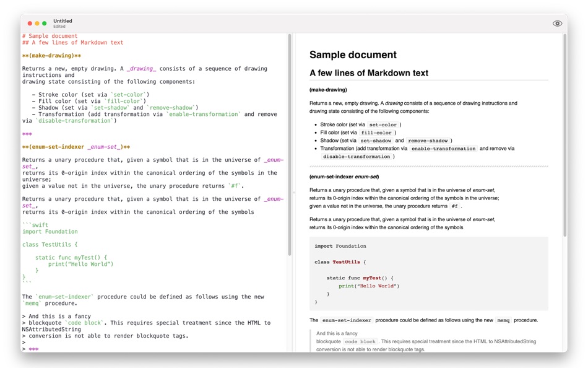Click 'print(“Hello World”)' in preview code block
The width and height of the screenshot is (588, 368).
[x=369, y=286]
